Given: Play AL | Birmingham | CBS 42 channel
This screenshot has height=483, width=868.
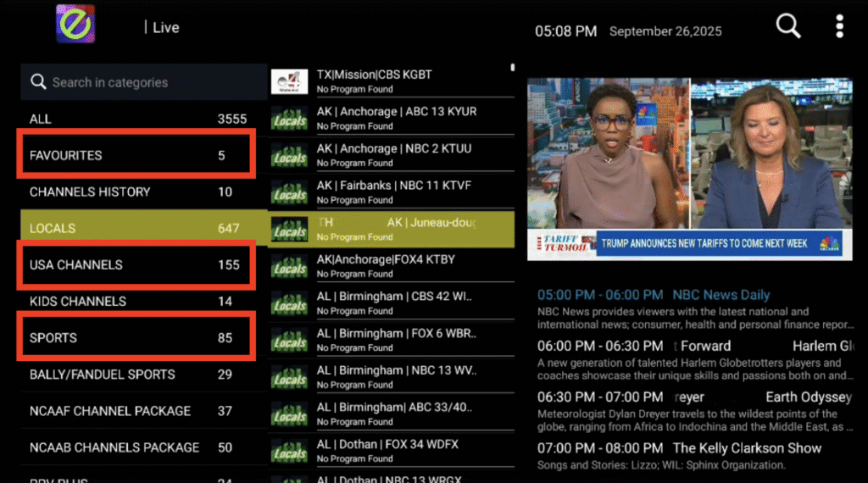Looking at the screenshot, I should click(392, 303).
